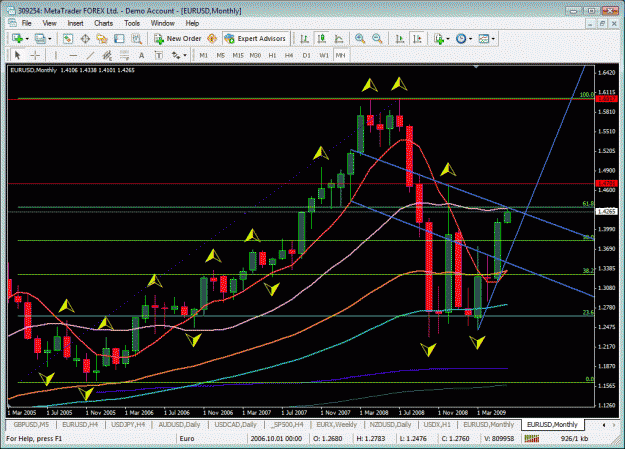Select the Equidistant Channel tool

(x=107, y=55)
